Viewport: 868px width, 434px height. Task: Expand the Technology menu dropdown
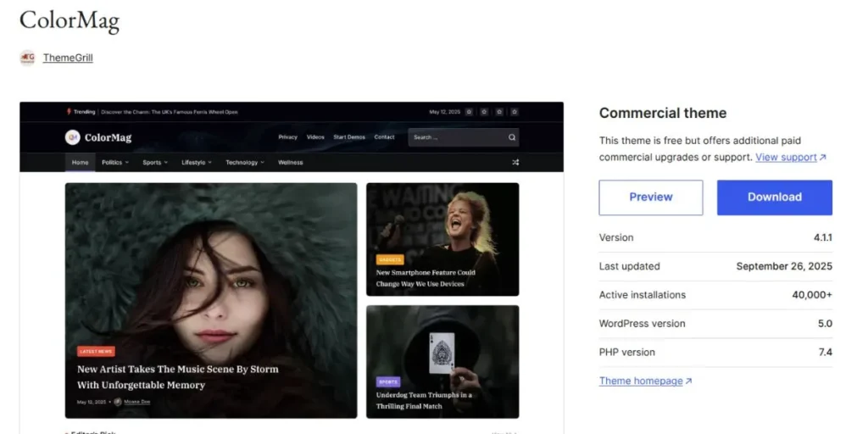point(245,163)
